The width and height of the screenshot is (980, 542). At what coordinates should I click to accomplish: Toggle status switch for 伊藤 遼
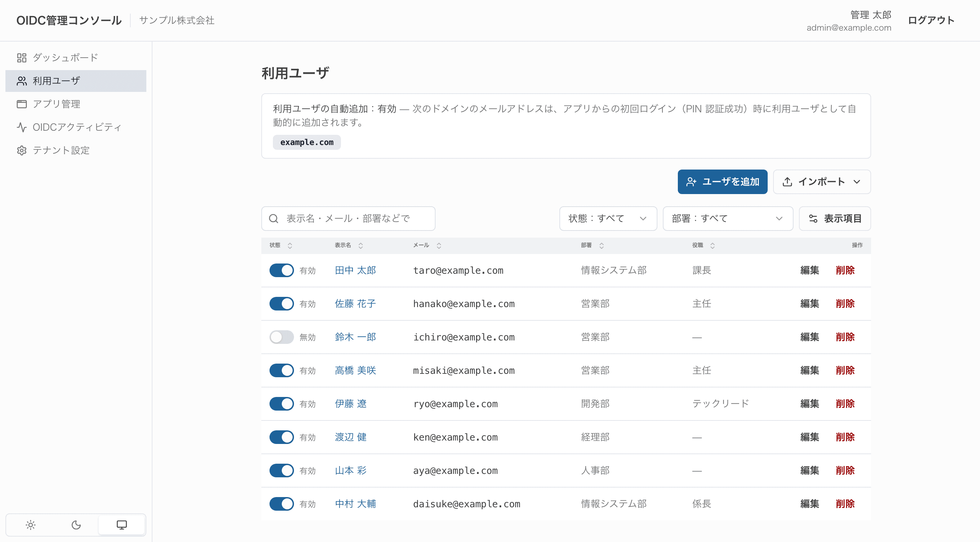tap(281, 404)
